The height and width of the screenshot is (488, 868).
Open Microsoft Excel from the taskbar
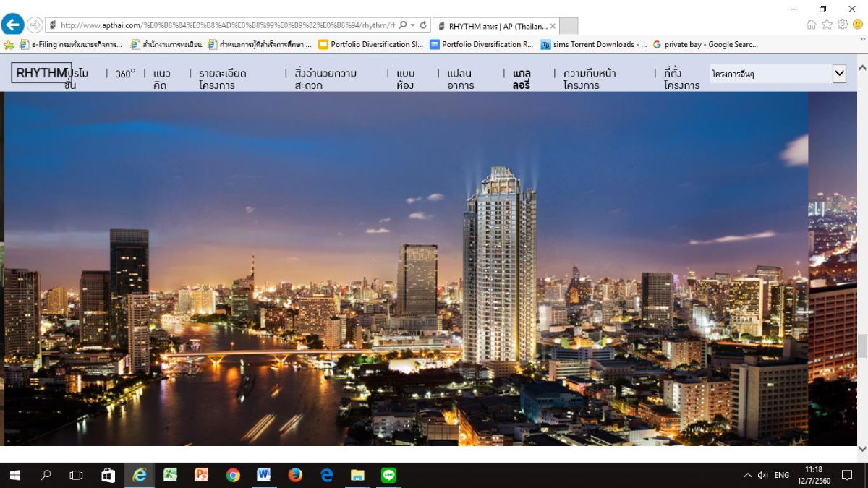[x=170, y=475]
